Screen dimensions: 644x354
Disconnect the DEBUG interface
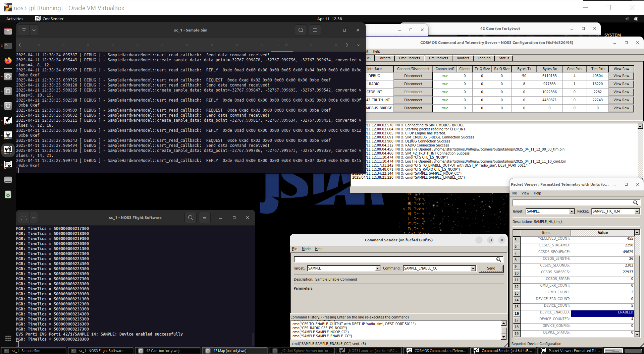coord(413,76)
